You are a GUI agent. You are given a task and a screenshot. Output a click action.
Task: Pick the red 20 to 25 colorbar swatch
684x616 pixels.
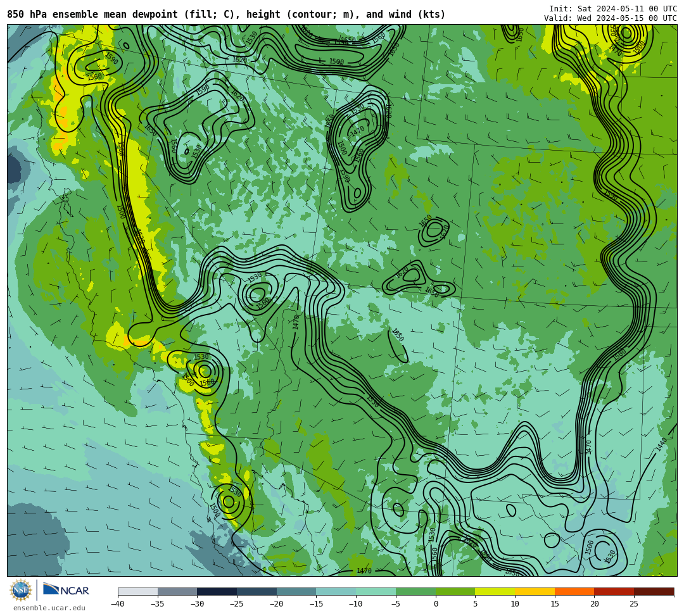pyautogui.click(x=614, y=591)
